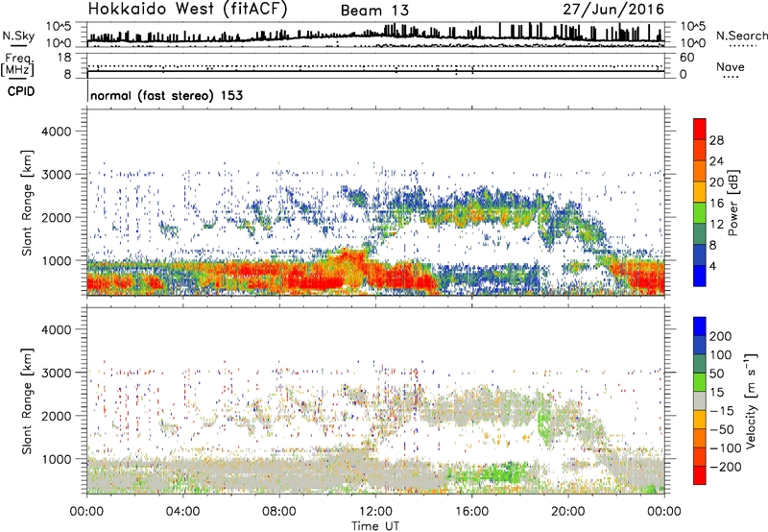
Task: Click the frequency plot strip
Action: (x=376, y=65)
